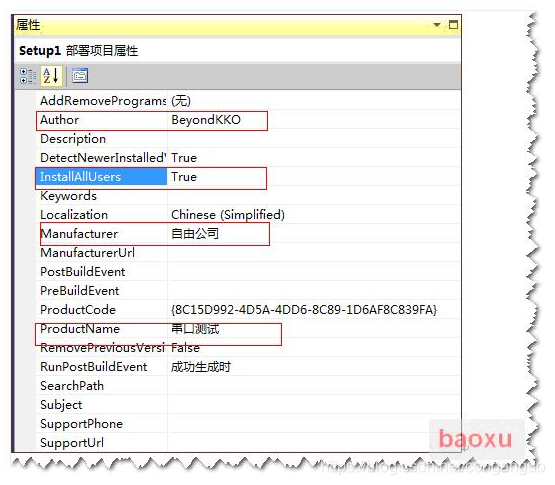Select the ProductName property name
The width and height of the screenshot is (555, 485).
[x=80, y=329]
